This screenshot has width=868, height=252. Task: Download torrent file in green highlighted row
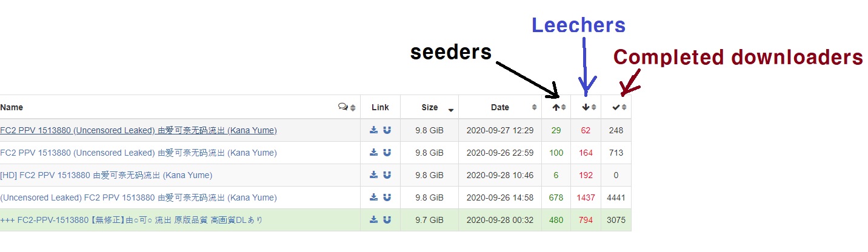point(374,220)
